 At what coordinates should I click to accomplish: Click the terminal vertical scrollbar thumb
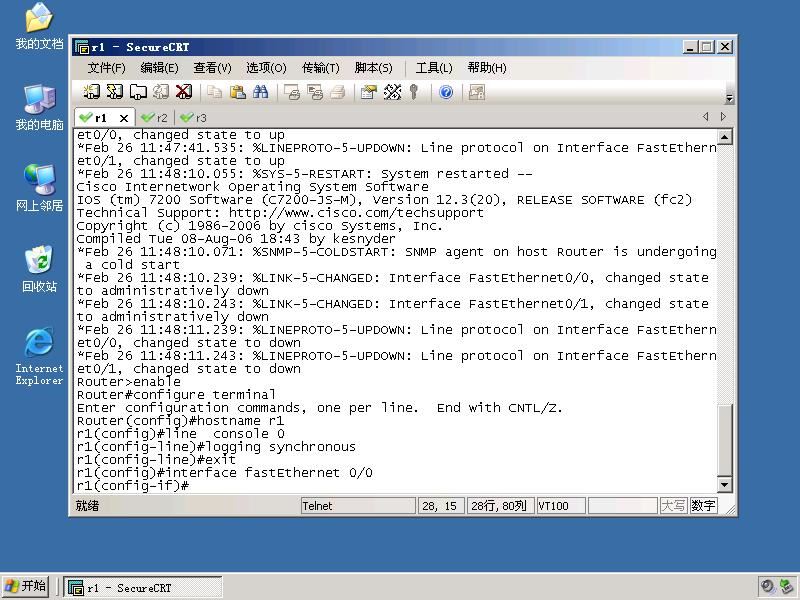click(725, 440)
